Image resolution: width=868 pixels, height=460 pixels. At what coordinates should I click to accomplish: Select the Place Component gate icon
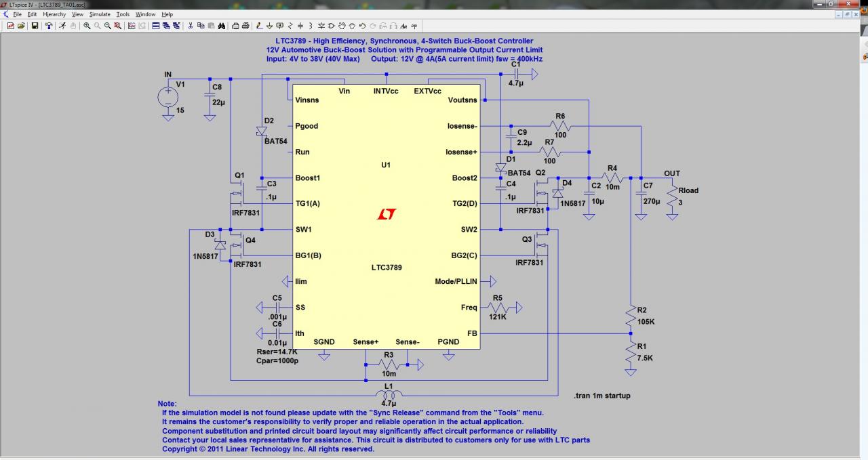[x=331, y=26]
